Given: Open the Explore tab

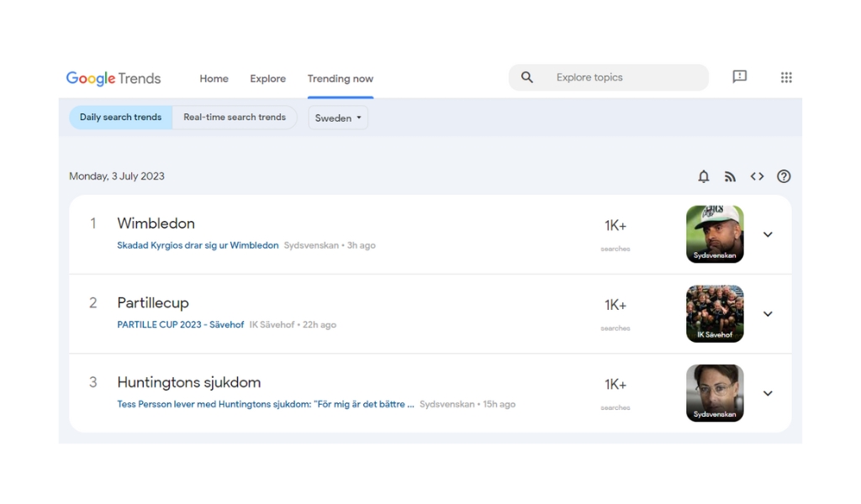Looking at the screenshot, I should [267, 78].
